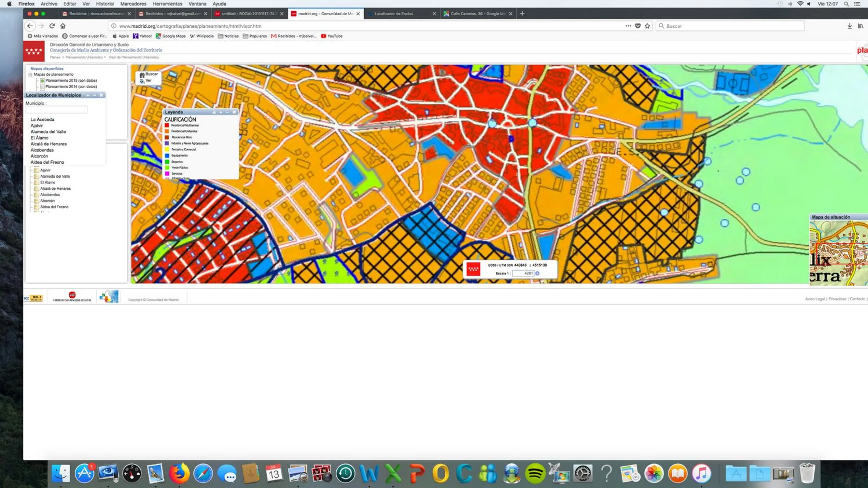
Task: Collapse Mapas de planeamiento tree node
Action: [x=30, y=75]
